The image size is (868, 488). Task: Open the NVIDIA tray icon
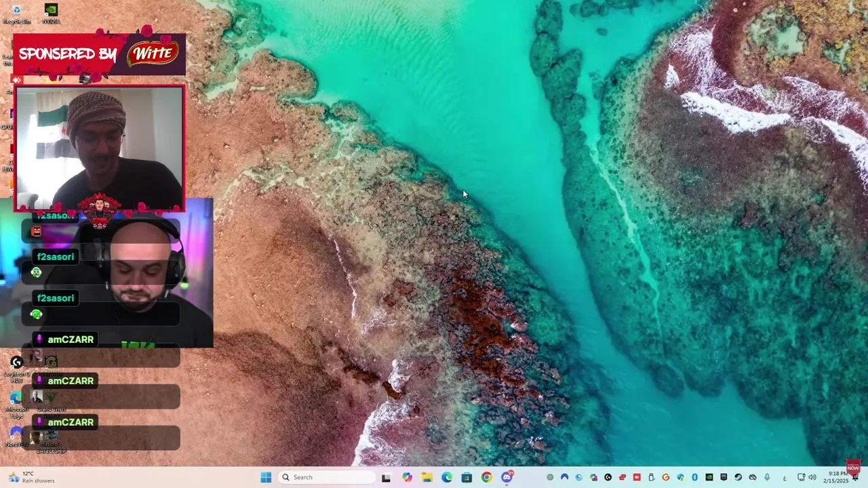pos(709,477)
